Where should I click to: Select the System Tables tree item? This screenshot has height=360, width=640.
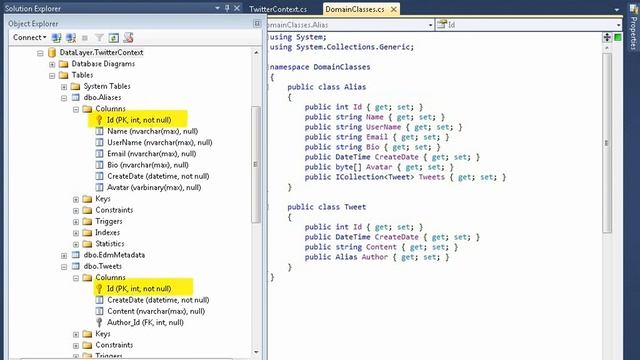pos(107,86)
